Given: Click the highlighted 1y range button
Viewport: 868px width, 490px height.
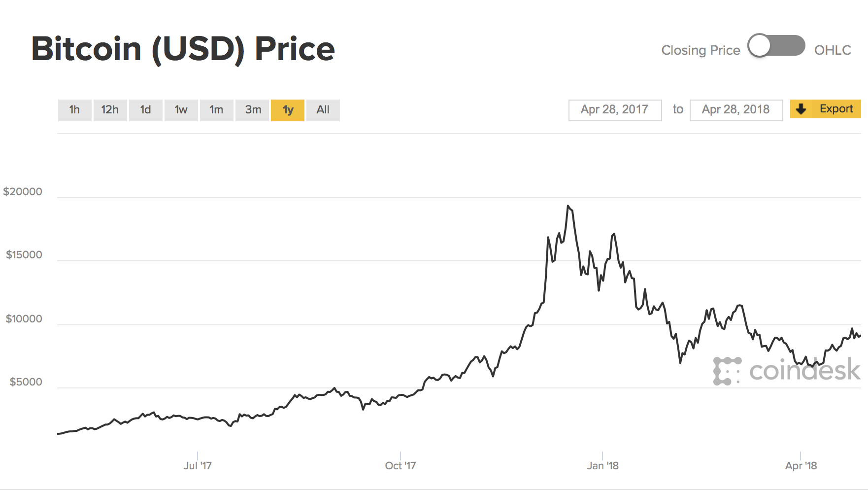Looking at the screenshot, I should pos(288,110).
